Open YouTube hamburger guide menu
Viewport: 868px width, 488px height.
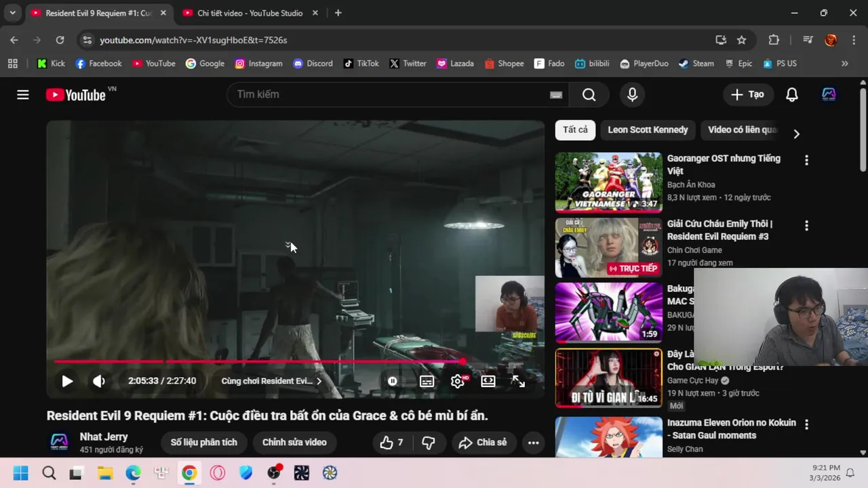23,95
